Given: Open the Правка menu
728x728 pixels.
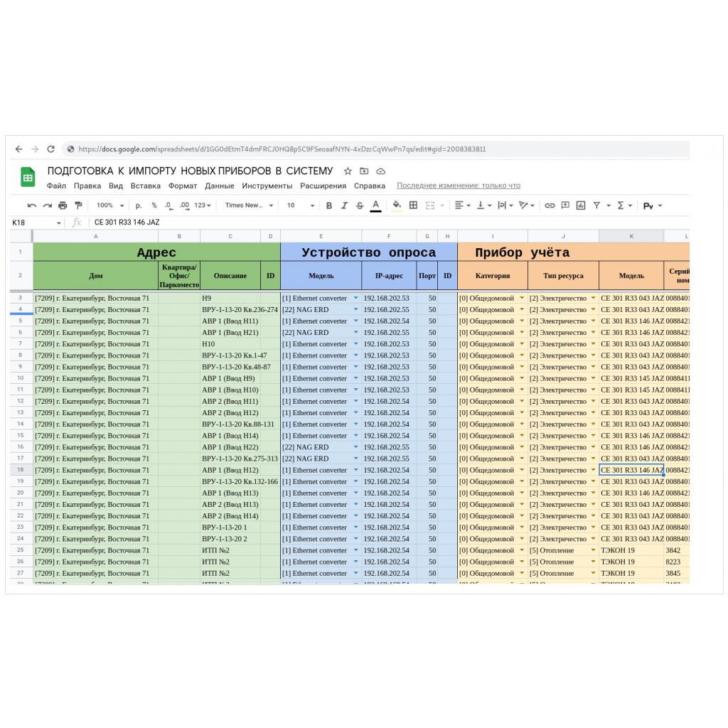Looking at the screenshot, I should 87,186.
